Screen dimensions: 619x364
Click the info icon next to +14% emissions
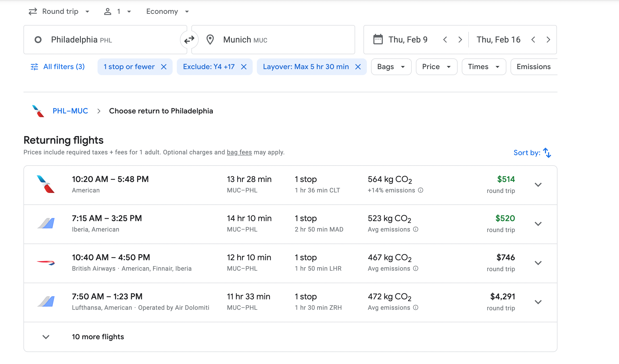point(421,190)
